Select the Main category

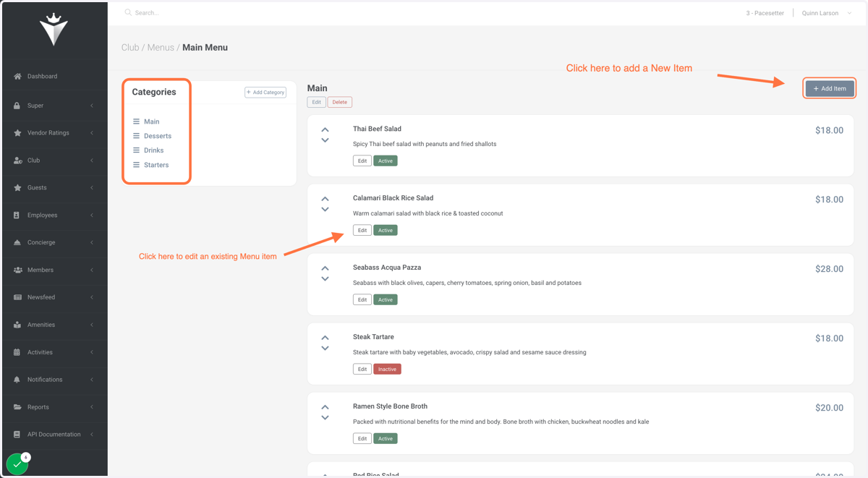[x=151, y=121]
